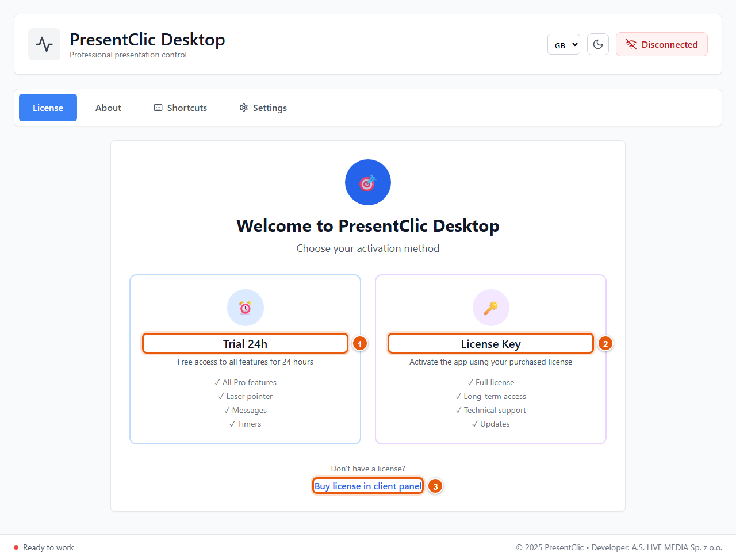Image resolution: width=736 pixels, height=560 pixels.
Task: Go to the Shortcuts tab
Action: [x=180, y=108]
